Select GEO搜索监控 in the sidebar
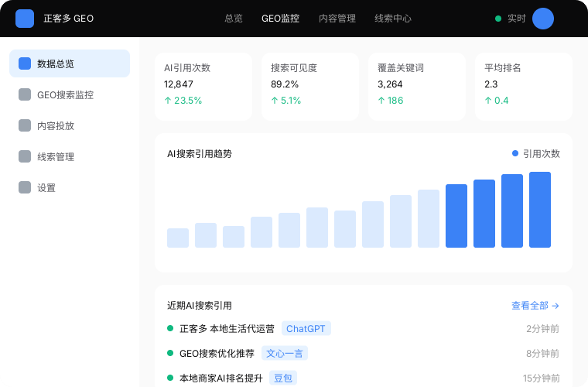The height and width of the screenshot is (387, 588). (70, 94)
